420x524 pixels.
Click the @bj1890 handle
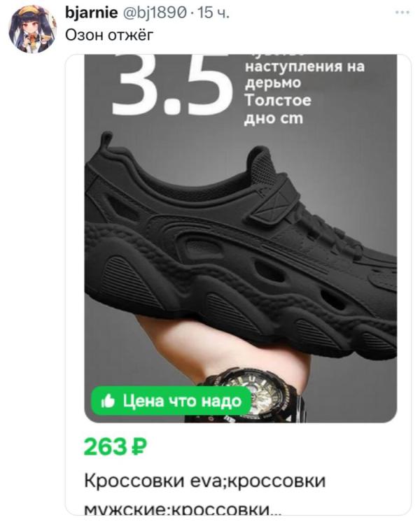click(155, 13)
